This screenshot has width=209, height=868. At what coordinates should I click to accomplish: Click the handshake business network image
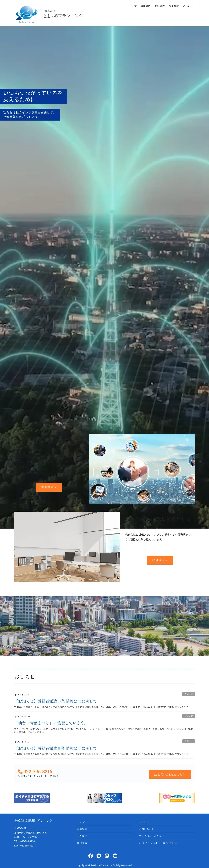coord(142,469)
